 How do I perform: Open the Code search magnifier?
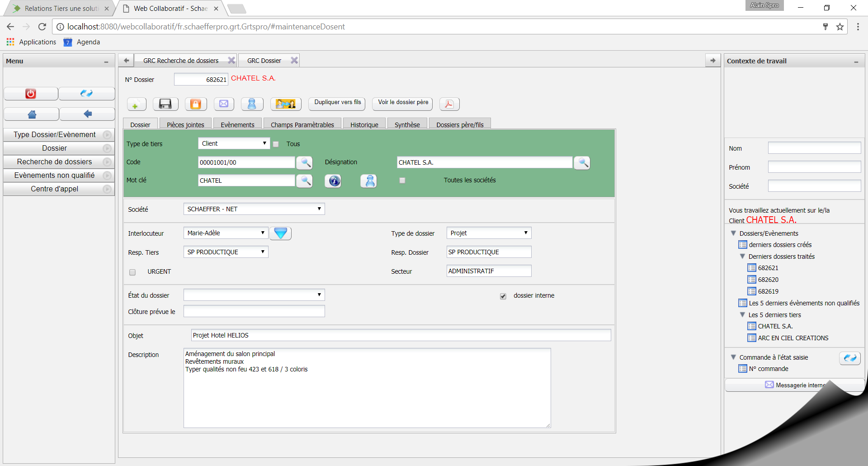(x=304, y=162)
